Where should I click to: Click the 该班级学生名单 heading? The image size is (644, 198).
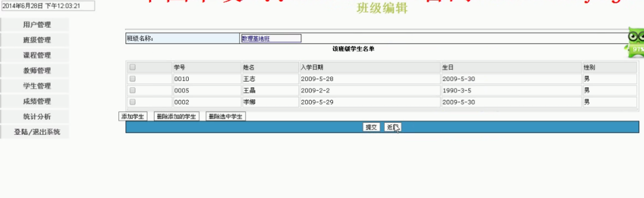tap(353, 49)
